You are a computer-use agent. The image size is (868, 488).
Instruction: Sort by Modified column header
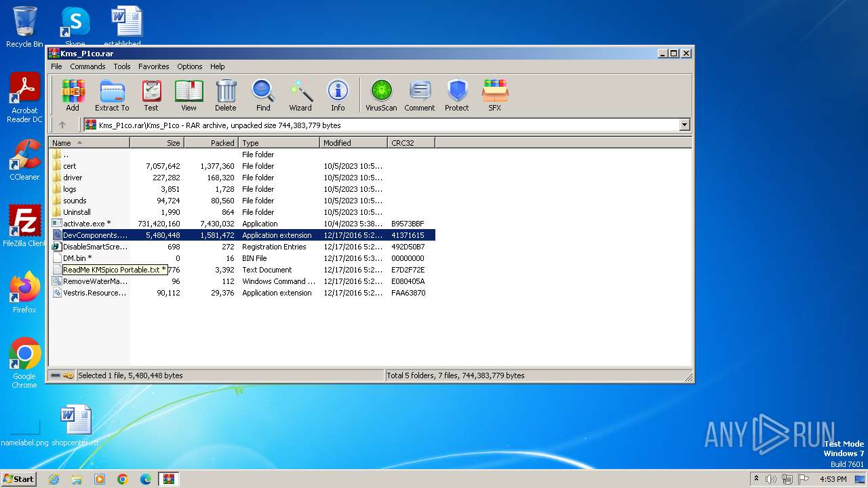(353, 143)
